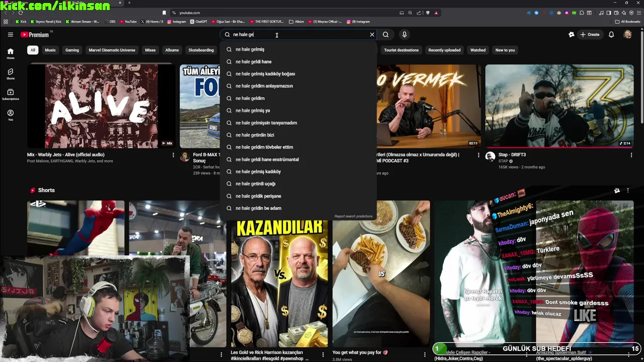Select the Watched filter chip
The width and height of the screenshot is (644, 362).
click(x=478, y=50)
